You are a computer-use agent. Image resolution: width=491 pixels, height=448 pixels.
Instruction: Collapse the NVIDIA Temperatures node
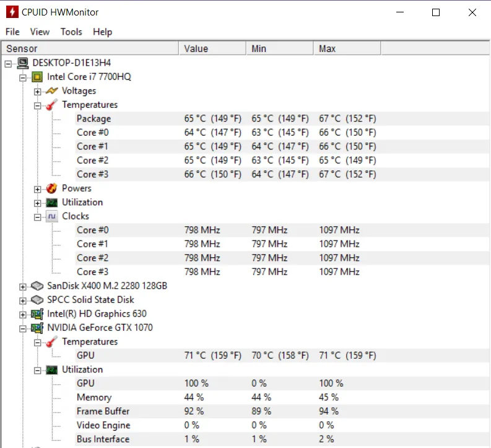click(x=38, y=343)
